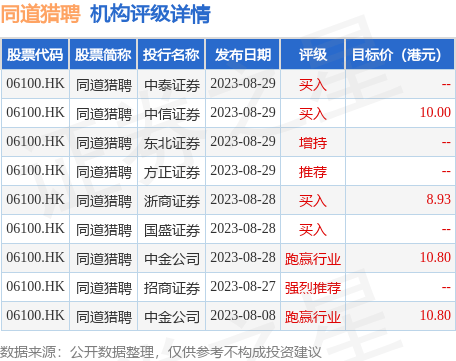This screenshot has height=361, width=456.
Task: Click the 股票代码 column header
Action: pyautogui.click(x=35, y=54)
